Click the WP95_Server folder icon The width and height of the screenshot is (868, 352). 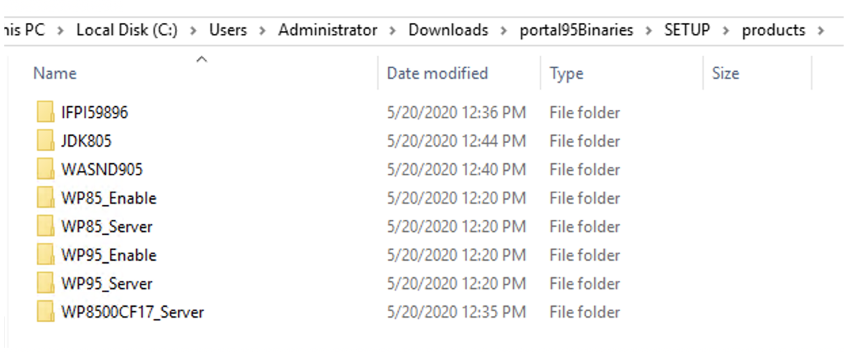point(45,284)
